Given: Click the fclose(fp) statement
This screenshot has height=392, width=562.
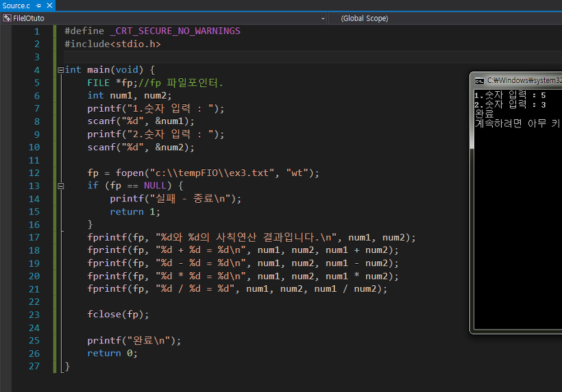Looking at the screenshot, I should pos(118,315).
